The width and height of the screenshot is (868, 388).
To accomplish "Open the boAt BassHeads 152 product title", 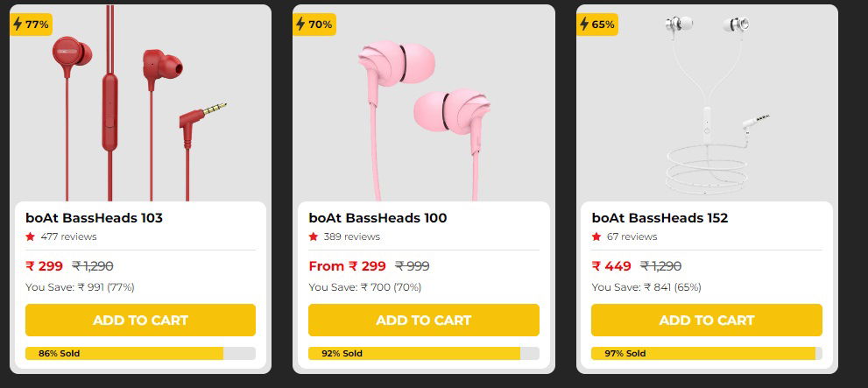I will point(660,218).
